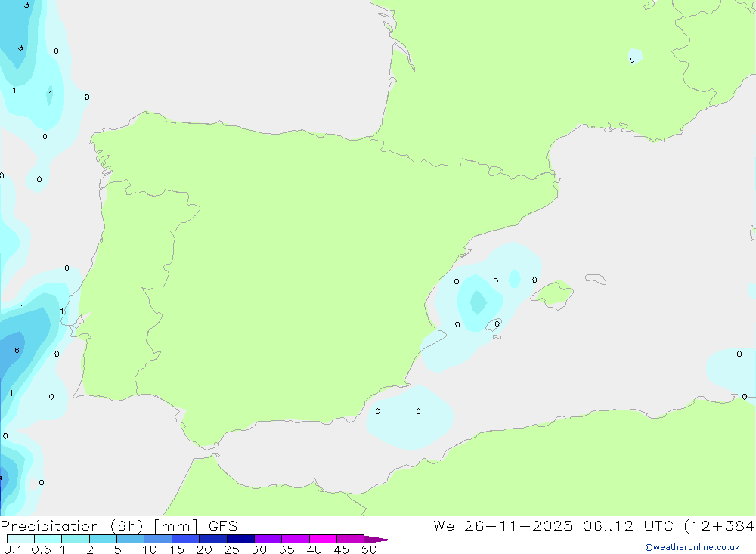Click the legend label '25'
The image size is (756, 554).
232,549
